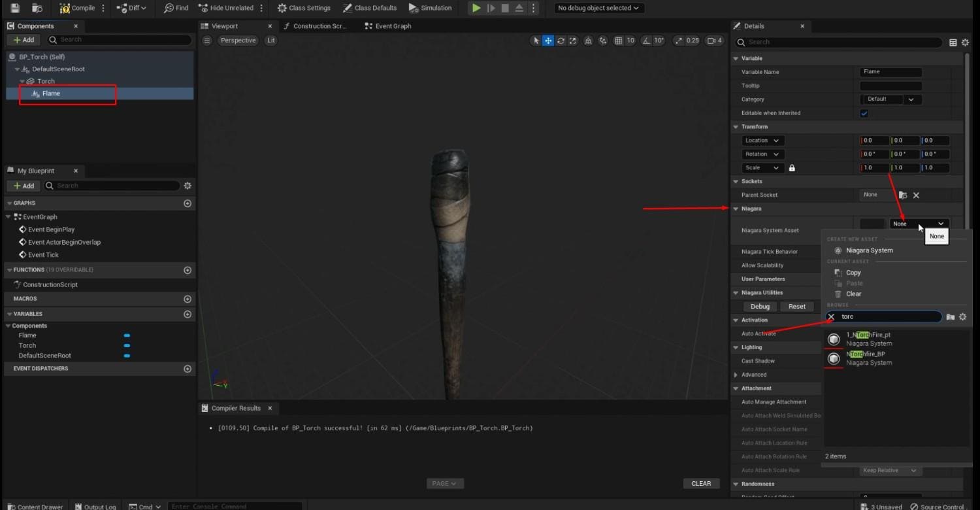Viewport: 980px width, 510px height.
Task: Change the camera speed setting
Action: click(x=715, y=41)
